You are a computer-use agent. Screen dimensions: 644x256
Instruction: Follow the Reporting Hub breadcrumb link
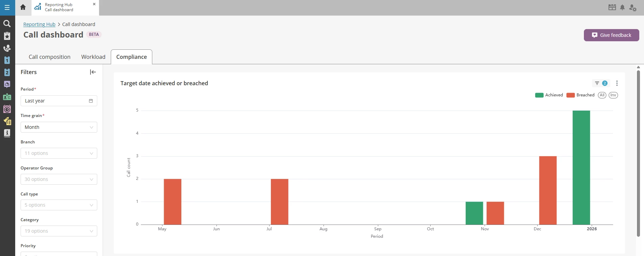(39, 24)
